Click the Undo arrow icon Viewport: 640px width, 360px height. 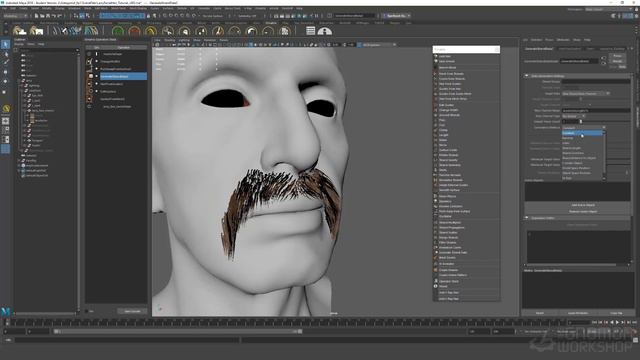coord(53,16)
